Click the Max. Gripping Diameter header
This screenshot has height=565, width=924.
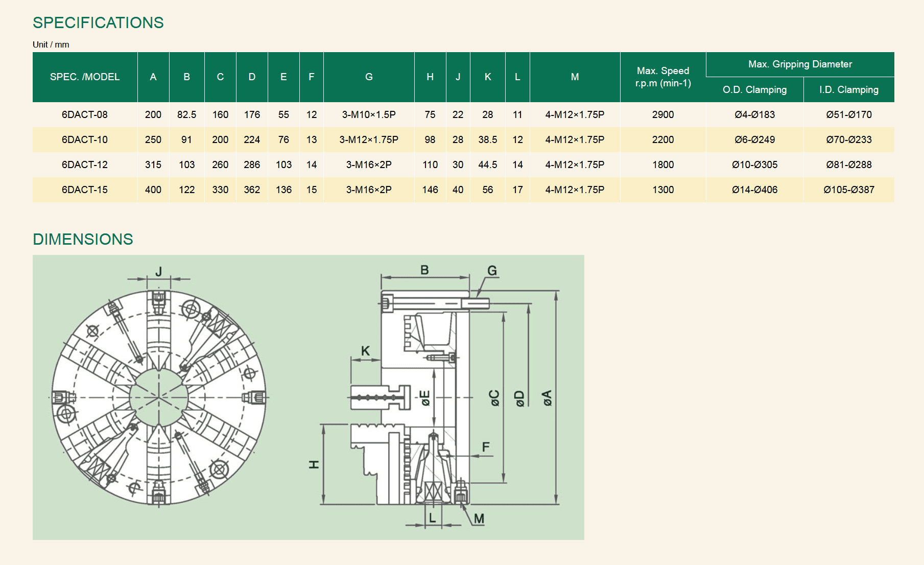tap(800, 64)
